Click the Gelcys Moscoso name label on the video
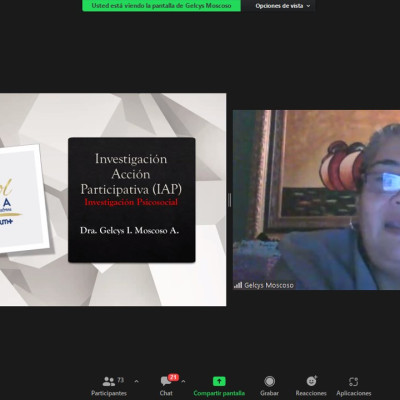The height and width of the screenshot is (400, 400). click(x=269, y=285)
